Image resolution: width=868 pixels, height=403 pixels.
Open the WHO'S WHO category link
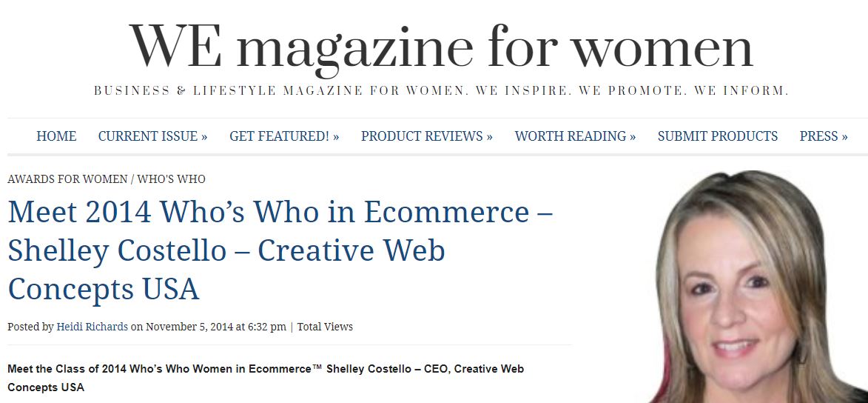click(x=171, y=179)
